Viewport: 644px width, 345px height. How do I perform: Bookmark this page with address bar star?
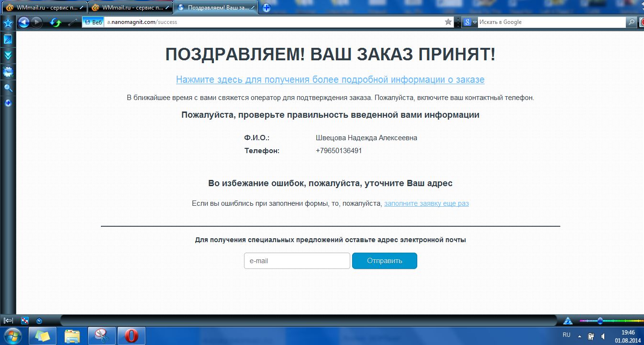point(448,22)
